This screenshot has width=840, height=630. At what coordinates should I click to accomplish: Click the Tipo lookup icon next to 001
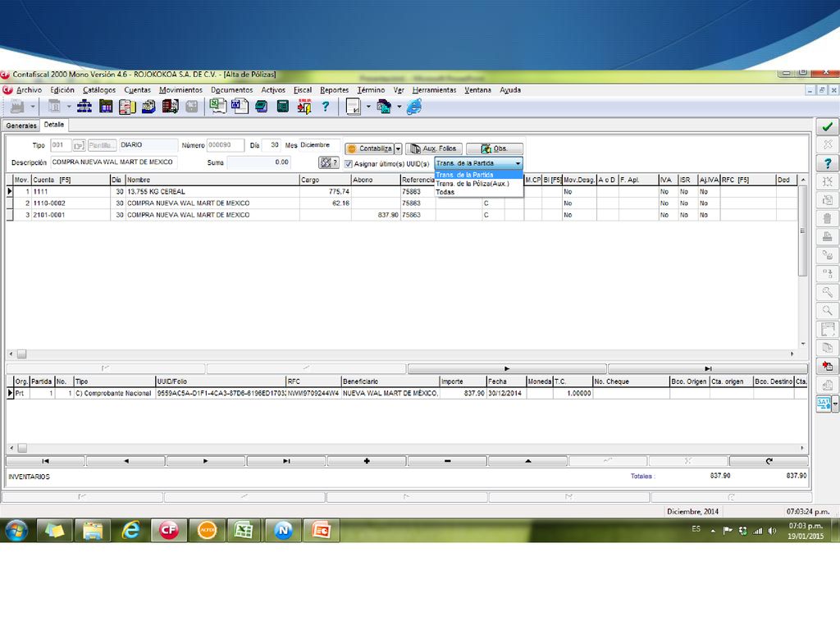point(79,145)
